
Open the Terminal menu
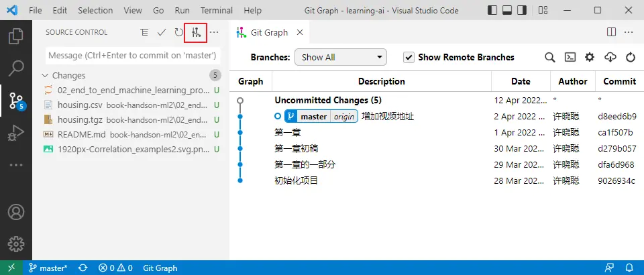pos(217,11)
